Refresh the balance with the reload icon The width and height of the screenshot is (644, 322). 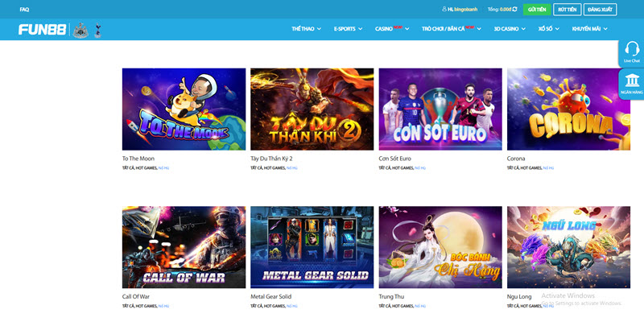point(514,9)
